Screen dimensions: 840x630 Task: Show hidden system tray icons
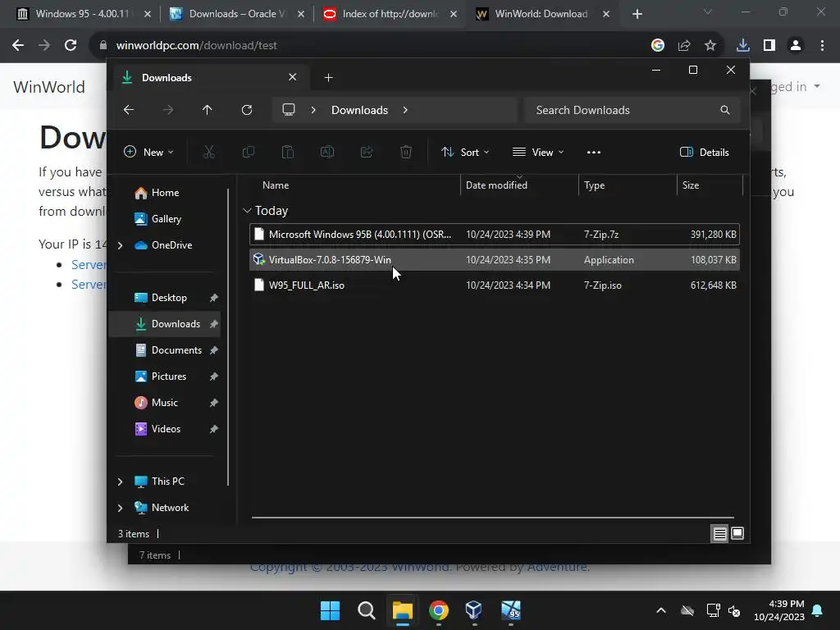coord(661,610)
